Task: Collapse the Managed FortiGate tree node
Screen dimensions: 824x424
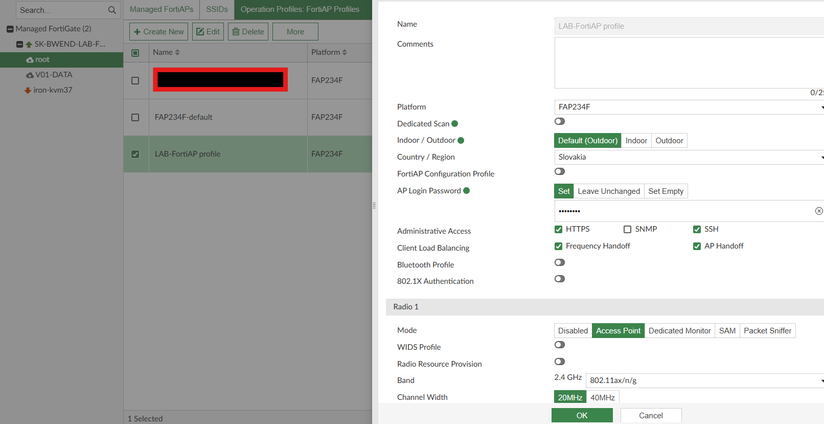Action: 10,29
